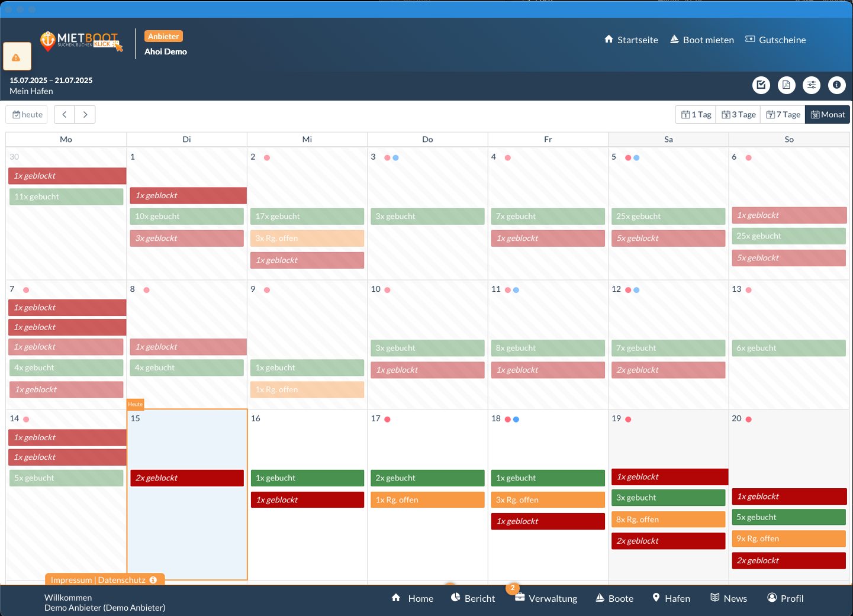Open the checkmark task icon button
Image resolution: width=853 pixels, height=616 pixels.
(761, 85)
